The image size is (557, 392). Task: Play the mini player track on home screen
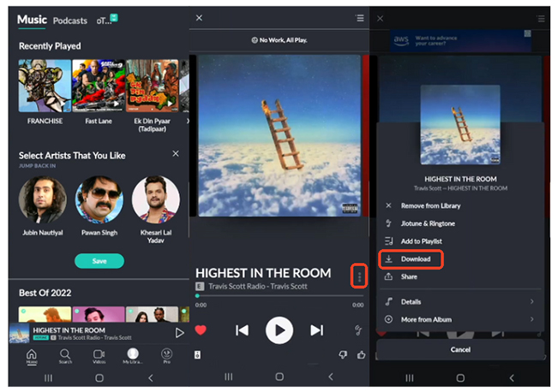(179, 333)
